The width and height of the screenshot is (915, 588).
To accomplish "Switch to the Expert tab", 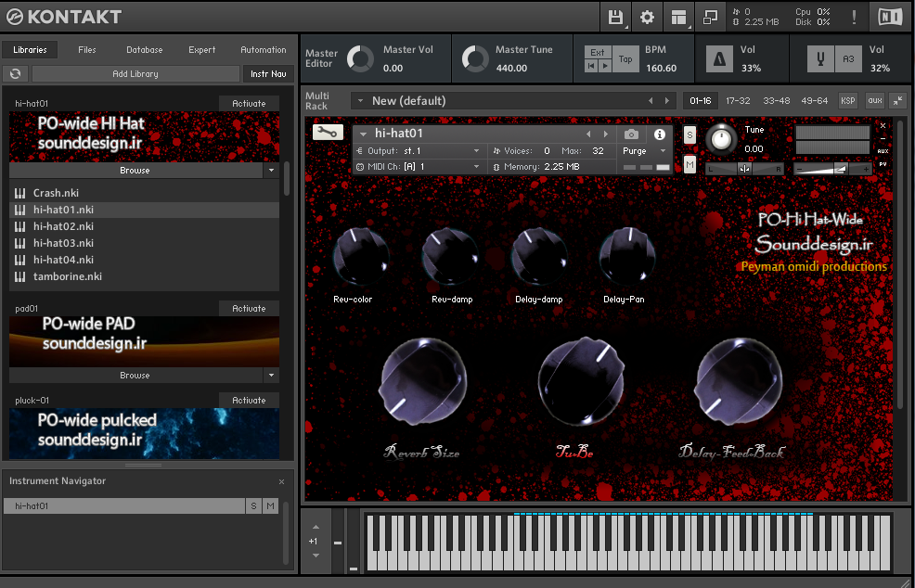I will (202, 49).
